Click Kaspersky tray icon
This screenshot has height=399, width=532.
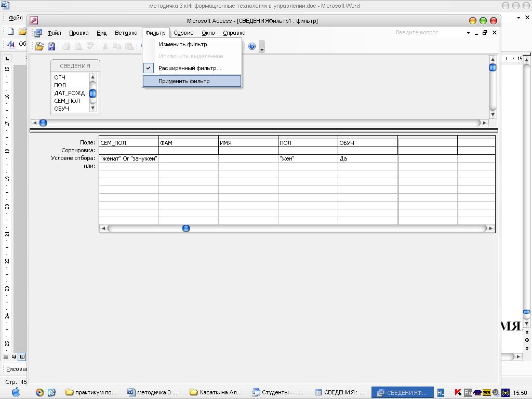458,393
